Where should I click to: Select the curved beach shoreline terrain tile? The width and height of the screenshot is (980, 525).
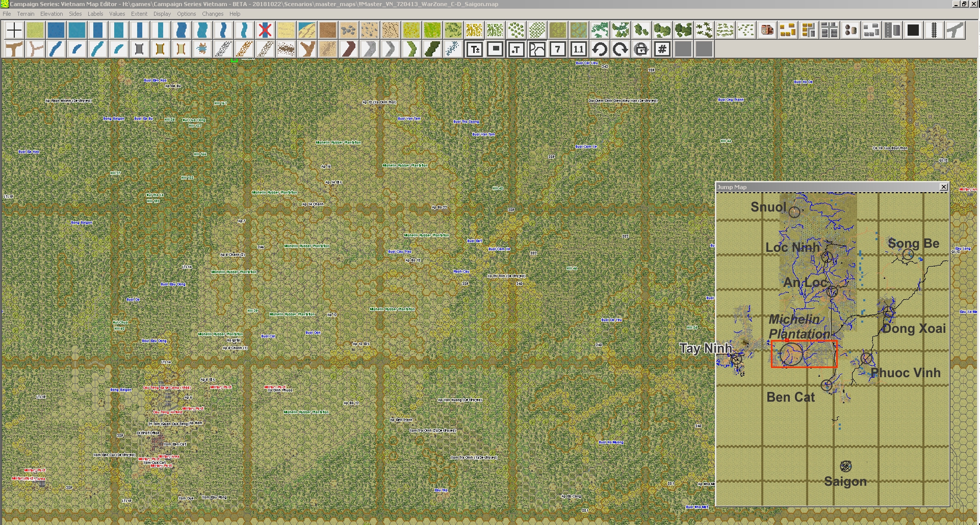[x=307, y=30]
